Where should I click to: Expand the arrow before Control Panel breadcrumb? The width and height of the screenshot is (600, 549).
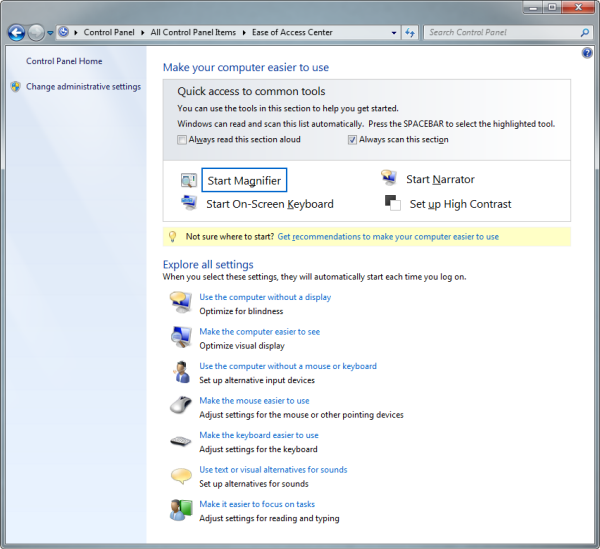[76, 33]
